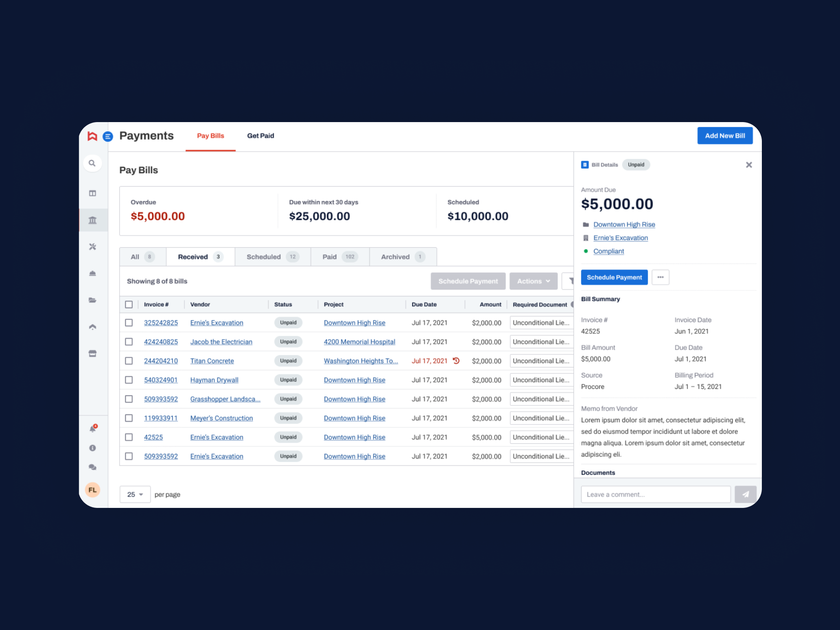Click the send comment paper plane icon
The width and height of the screenshot is (840, 630).
pyautogui.click(x=745, y=494)
